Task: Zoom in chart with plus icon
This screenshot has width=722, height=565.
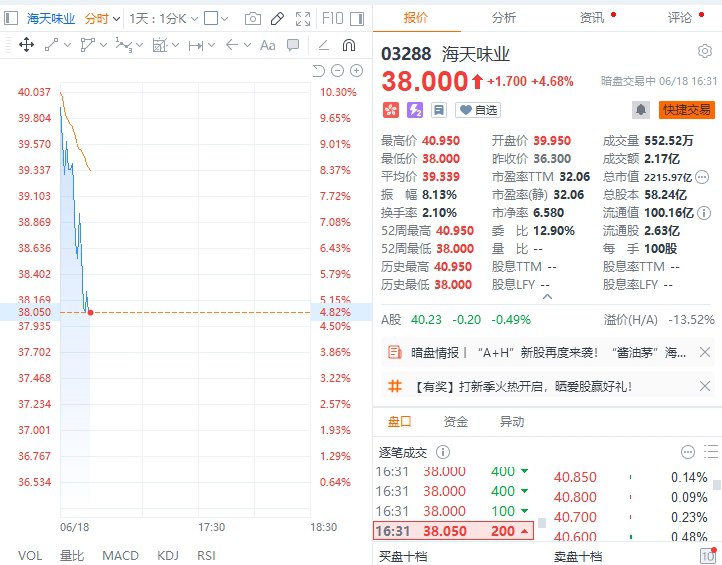Action: (356, 70)
